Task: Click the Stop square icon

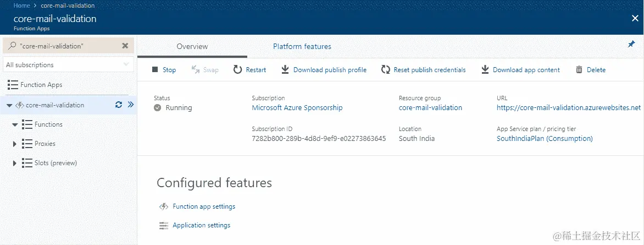Action: [155, 69]
